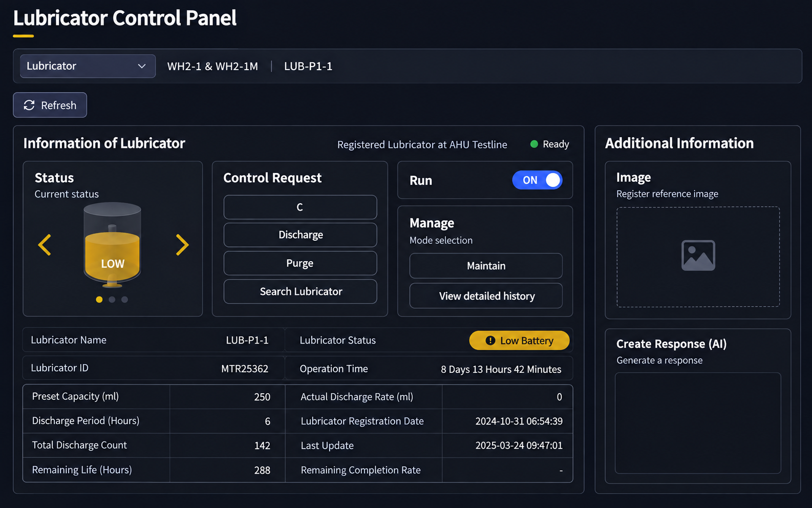
Task: Click the Lubricator ID value MTR25362
Action: [x=245, y=369]
